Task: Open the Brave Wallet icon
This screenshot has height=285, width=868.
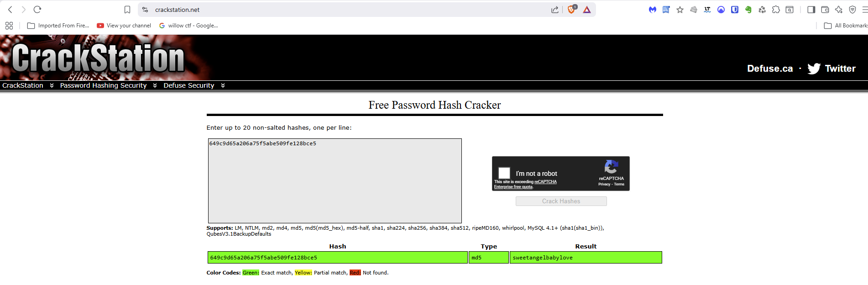Action: 825,10
